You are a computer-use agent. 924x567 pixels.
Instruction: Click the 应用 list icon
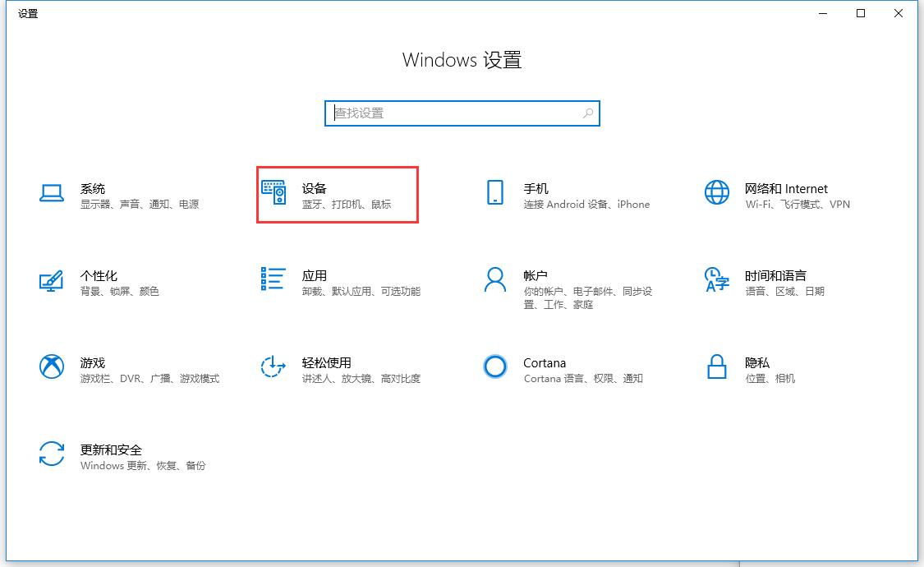coord(273,279)
